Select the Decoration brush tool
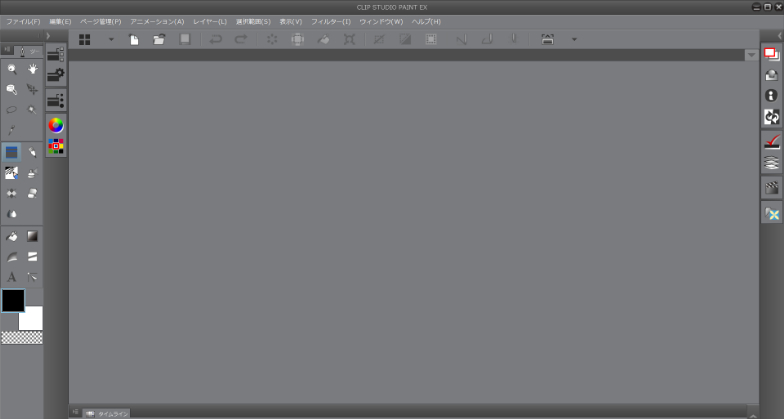The image size is (784, 419). pos(12,173)
